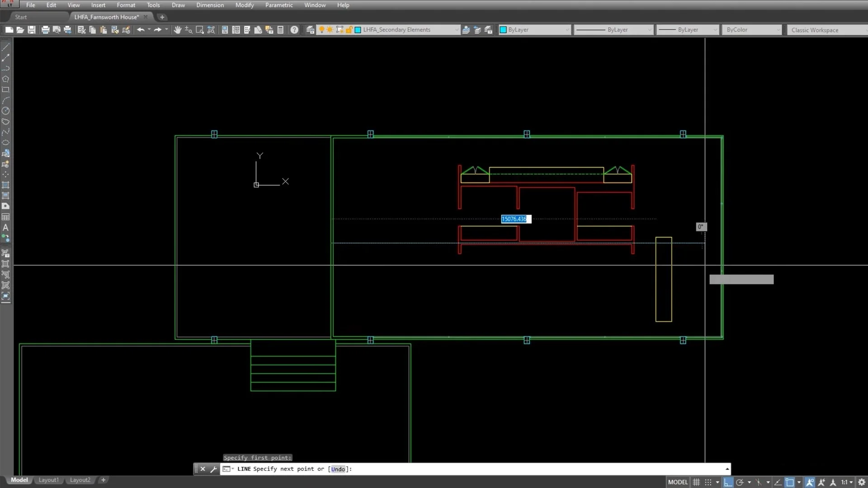
Task: Open the LHFA_Secondary Elements layer dropdown
Action: [x=457, y=30]
